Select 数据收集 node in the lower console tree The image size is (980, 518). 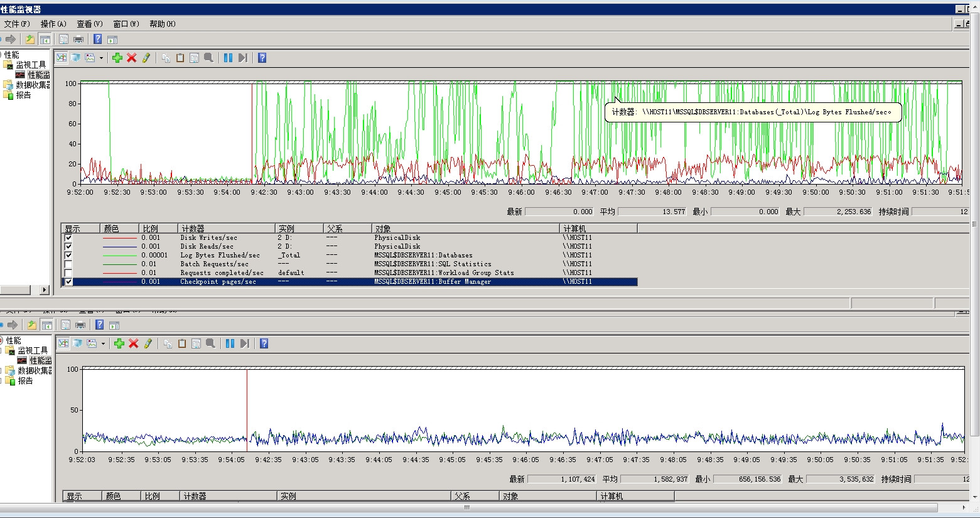pos(35,370)
